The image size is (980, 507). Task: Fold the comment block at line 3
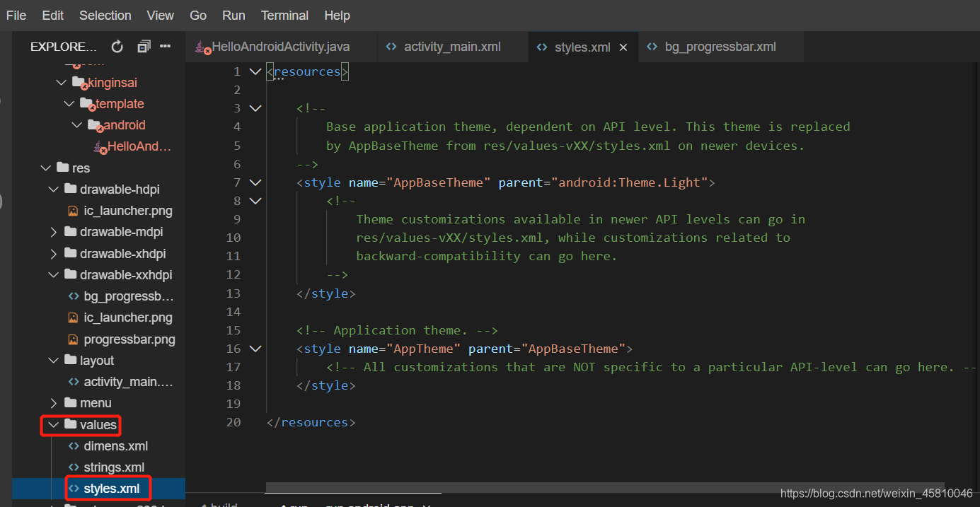pos(255,108)
